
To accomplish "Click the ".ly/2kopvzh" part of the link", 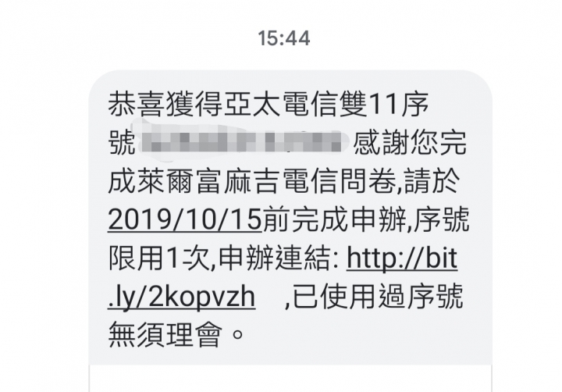I will coord(181,298).
